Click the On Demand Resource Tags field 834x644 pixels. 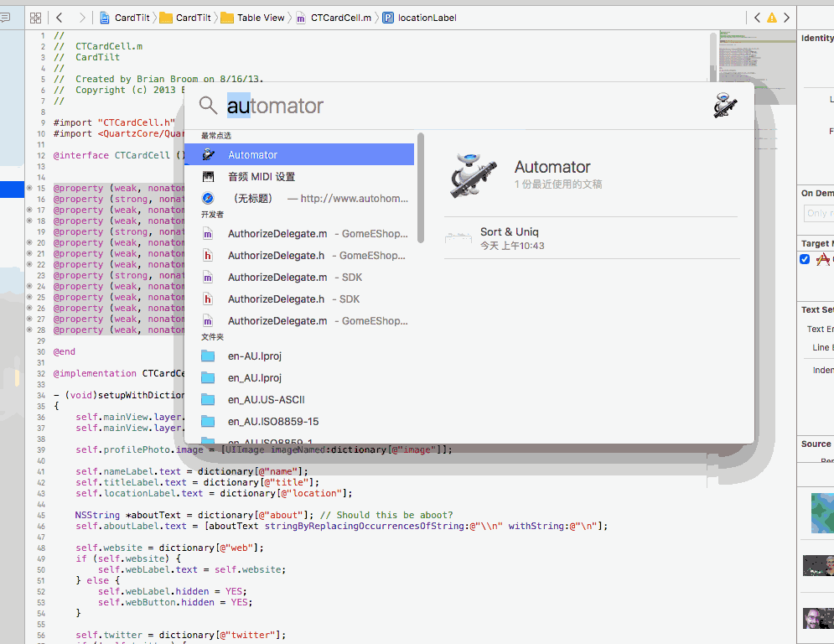point(819,214)
